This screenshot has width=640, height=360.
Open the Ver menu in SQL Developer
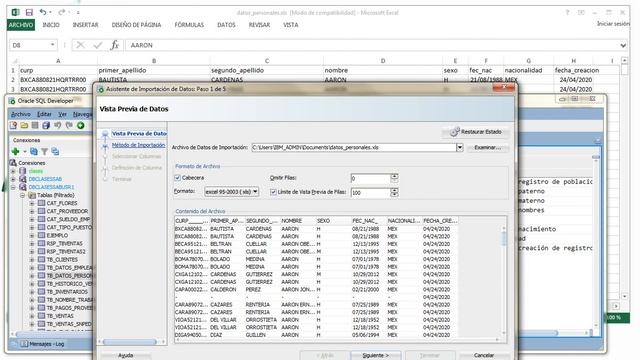click(62, 114)
